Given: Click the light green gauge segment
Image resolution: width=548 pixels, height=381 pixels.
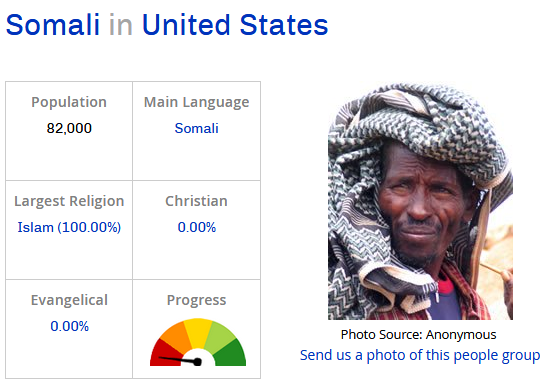Looking at the screenshot, I should (x=221, y=336).
